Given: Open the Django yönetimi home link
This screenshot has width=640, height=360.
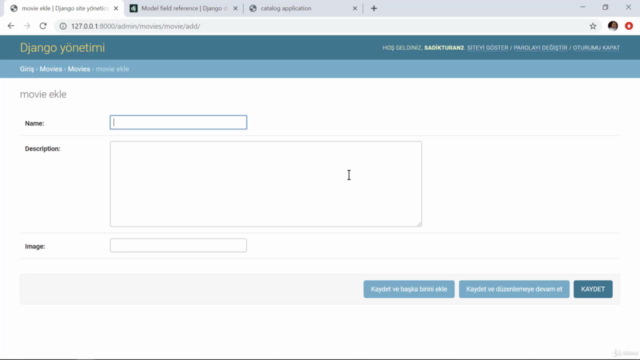Looking at the screenshot, I should pyautogui.click(x=62, y=48).
